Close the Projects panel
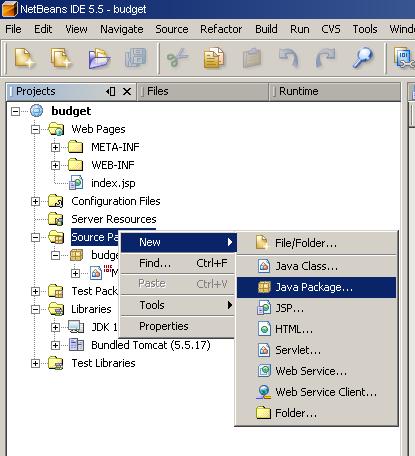Screen dimensions: 415x456 [x=127, y=91]
